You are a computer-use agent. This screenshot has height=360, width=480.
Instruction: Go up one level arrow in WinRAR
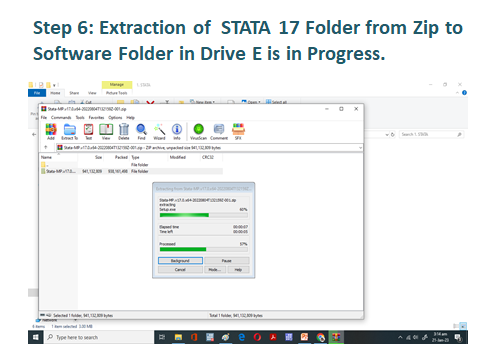[46, 147]
